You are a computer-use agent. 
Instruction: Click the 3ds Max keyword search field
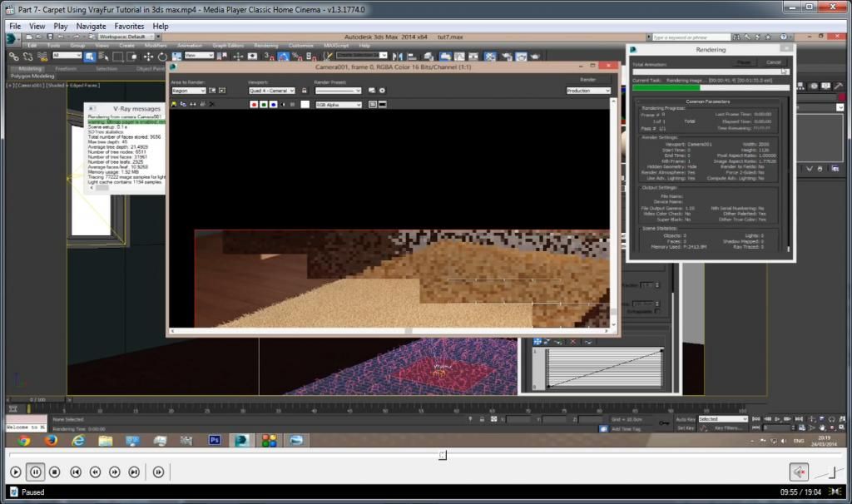691,37
